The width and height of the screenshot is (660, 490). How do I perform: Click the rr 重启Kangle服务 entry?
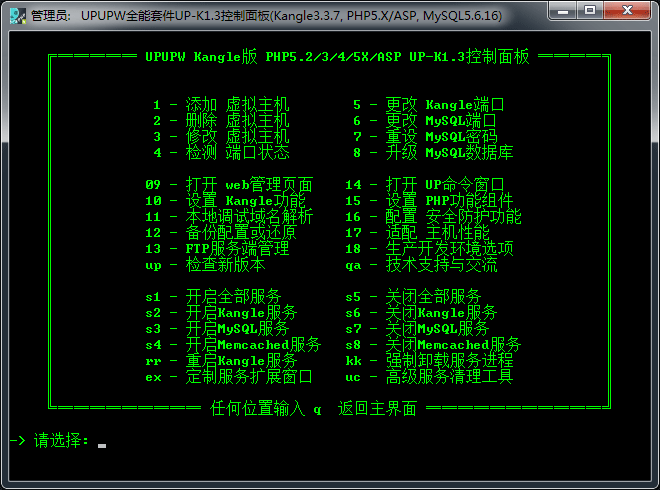[221, 361]
